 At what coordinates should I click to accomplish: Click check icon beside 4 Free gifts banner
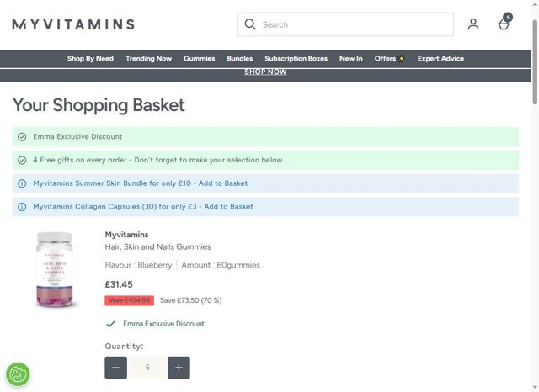click(22, 160)
